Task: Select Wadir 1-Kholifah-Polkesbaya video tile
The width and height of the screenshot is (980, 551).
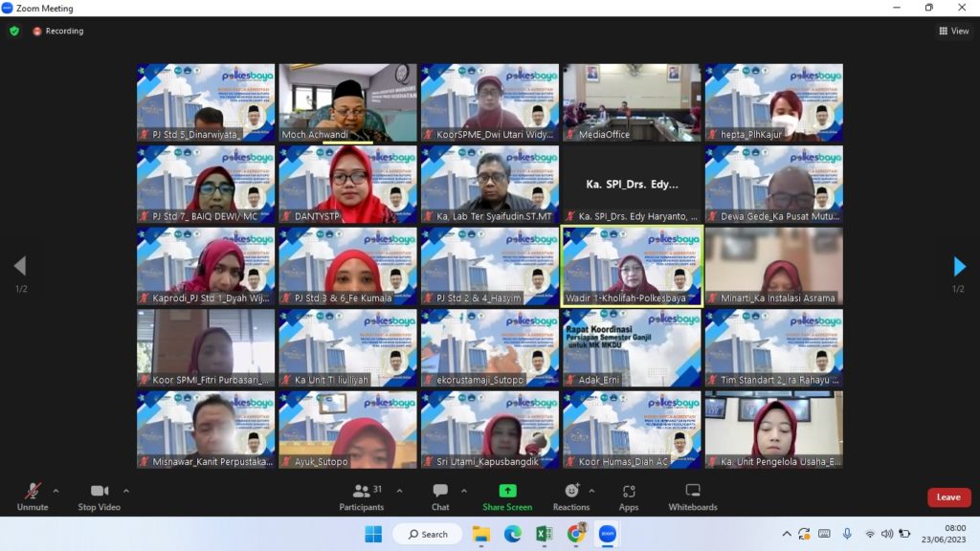Action: 632,266
